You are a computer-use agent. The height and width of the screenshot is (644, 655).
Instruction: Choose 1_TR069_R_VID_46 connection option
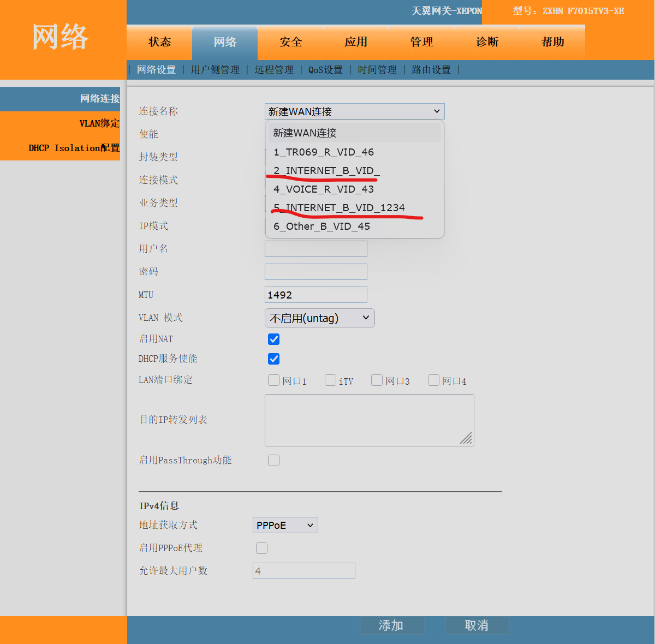pos(324,152)
